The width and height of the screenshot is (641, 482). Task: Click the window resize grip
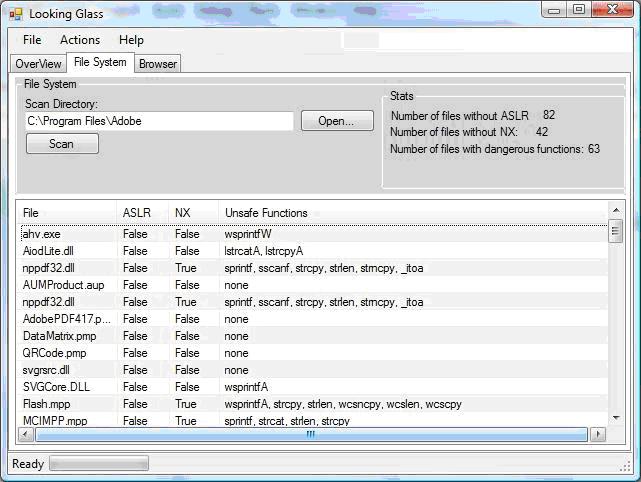pyautogui.click(x=625, y=467)
